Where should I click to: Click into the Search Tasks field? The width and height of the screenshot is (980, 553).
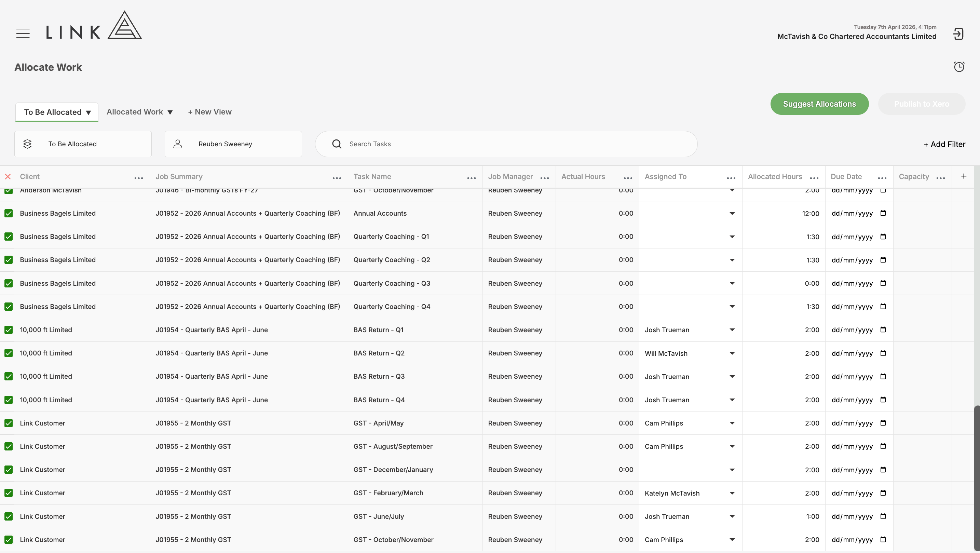click(x=506, y=144)
